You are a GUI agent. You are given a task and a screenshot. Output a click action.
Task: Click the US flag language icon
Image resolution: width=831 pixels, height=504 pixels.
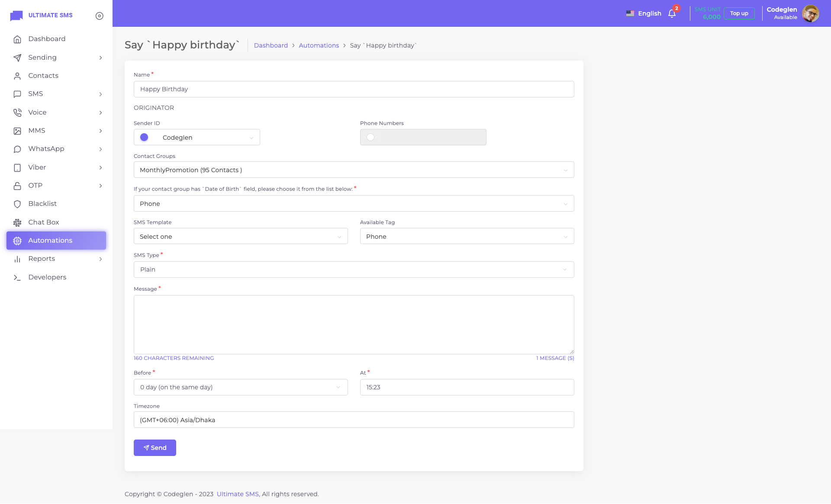tap(630, 13)
